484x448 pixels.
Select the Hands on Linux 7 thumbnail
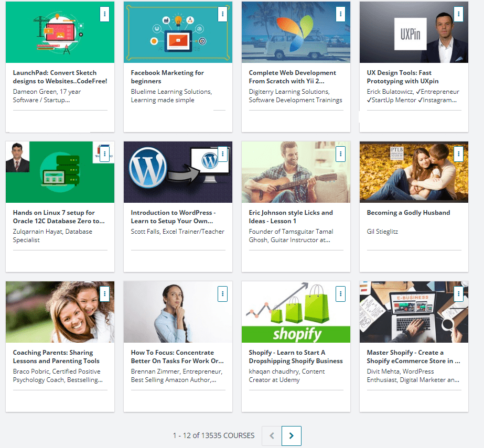tap(60, 172)
